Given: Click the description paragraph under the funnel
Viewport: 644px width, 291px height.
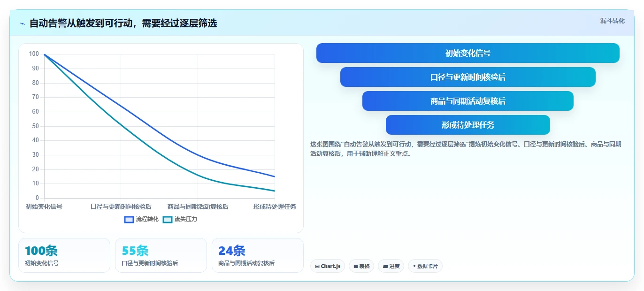Looking at the screenshot, I should coord(466,149).
